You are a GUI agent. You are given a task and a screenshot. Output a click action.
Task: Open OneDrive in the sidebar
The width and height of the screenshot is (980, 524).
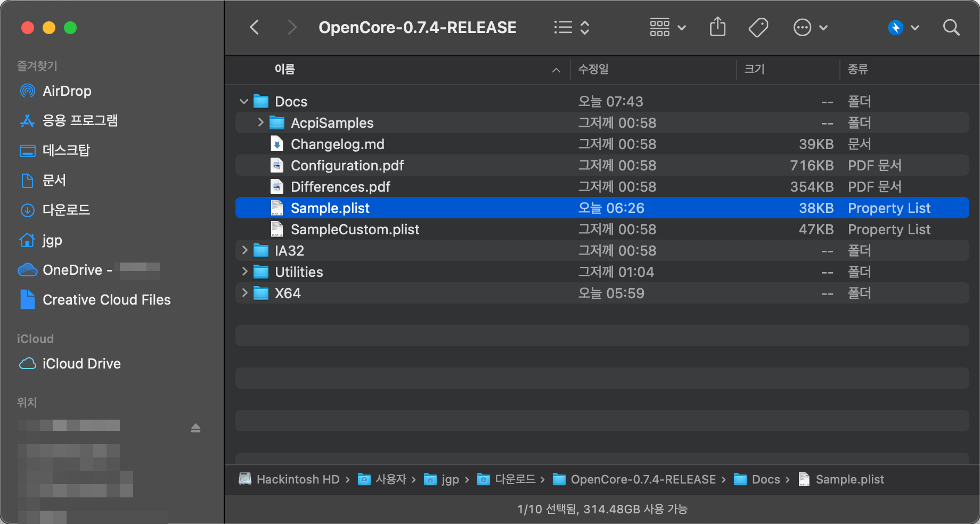click(77, 270)
